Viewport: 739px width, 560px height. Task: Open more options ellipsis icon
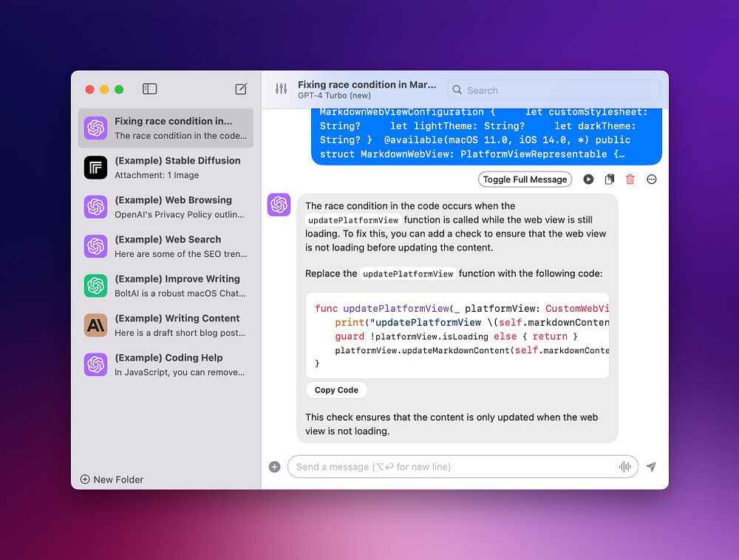(651, 180)
